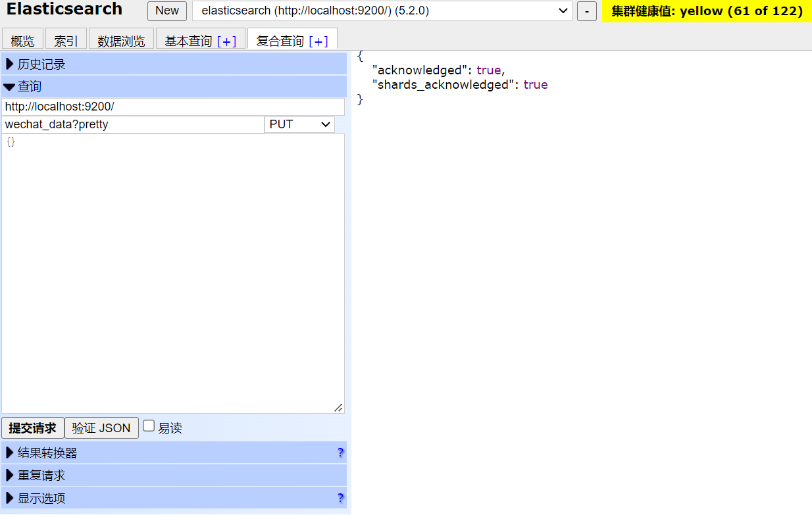Click the minus button beside the connection dropdown
812x517 pixels.
click(x=587, y=11)
